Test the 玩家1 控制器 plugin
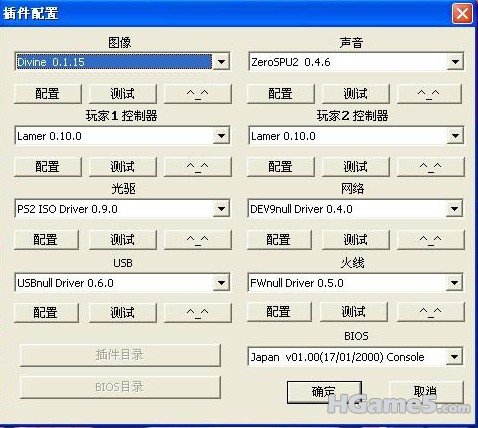478x428 pixels. click(123, 166)
